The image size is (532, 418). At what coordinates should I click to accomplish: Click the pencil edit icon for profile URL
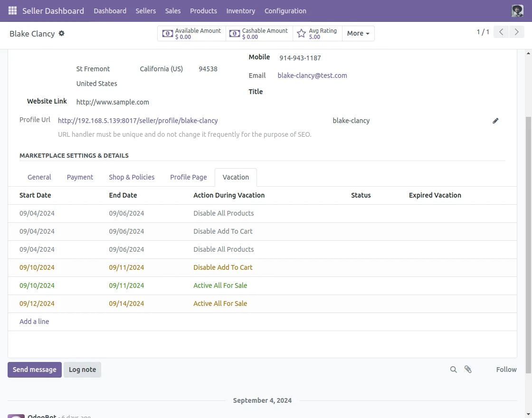[495, 121]
